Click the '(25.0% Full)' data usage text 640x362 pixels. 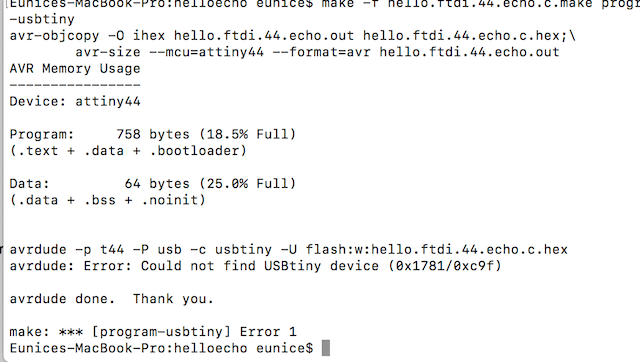point(247,184)
